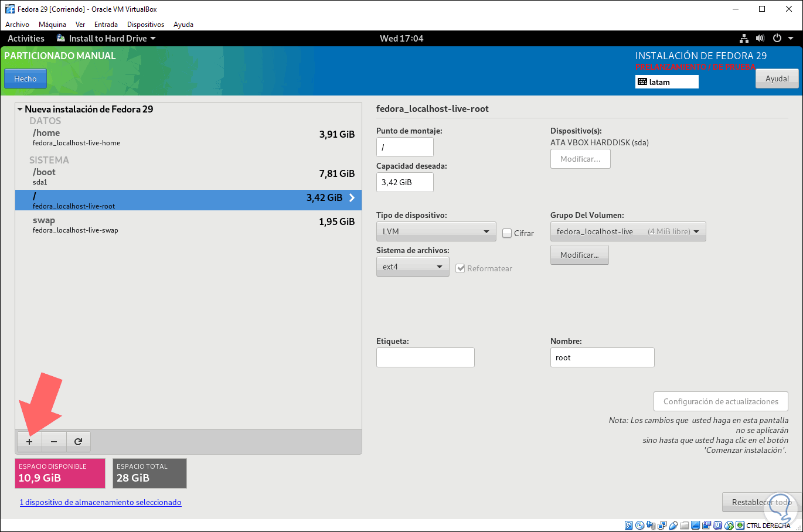The height and width of the screenshot is (532, 803).
Task: Click Modificar button under Grupo Del Volumen
Action: click(x=580, y=255)
